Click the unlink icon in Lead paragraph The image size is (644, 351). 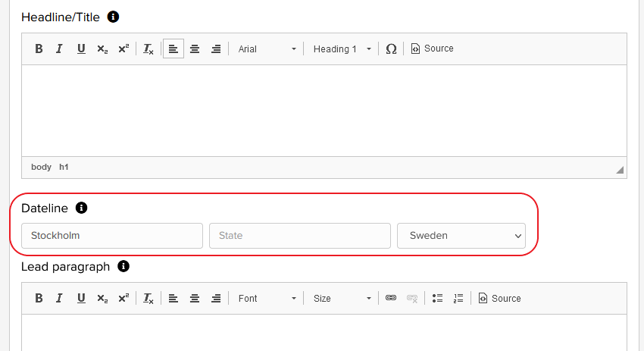[x=412, y=299]
